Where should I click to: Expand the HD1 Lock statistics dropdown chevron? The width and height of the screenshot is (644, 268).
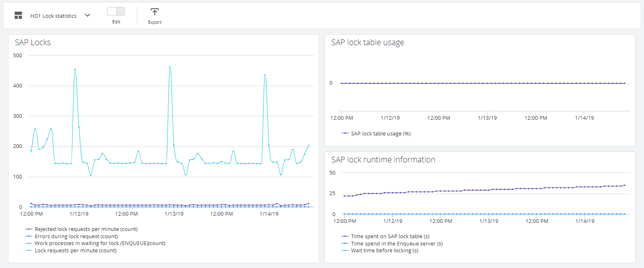tap(88, 15)
